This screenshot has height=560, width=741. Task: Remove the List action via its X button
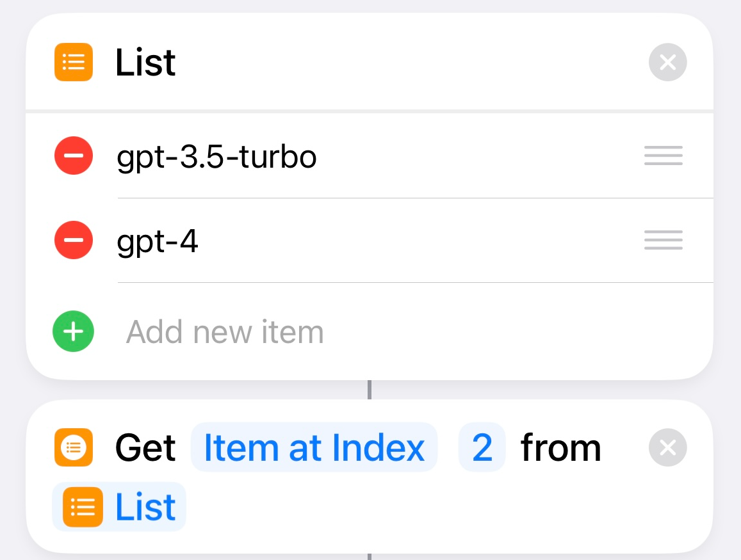coord(667,62)
